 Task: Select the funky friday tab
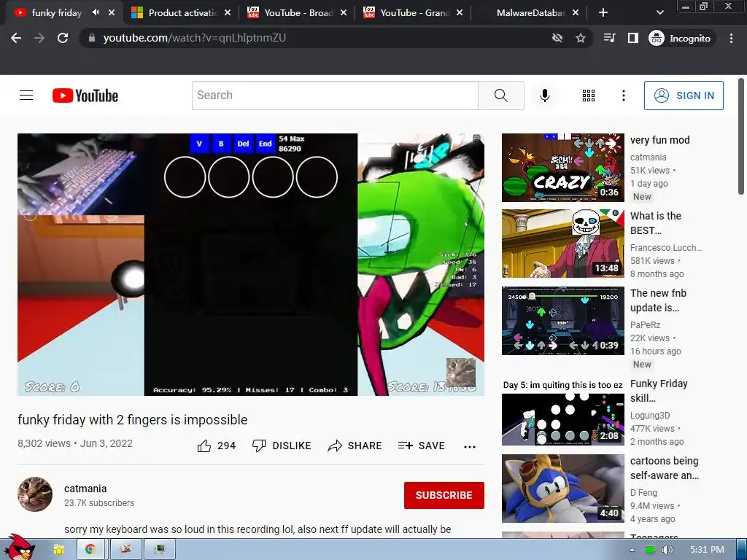point(50,13)
